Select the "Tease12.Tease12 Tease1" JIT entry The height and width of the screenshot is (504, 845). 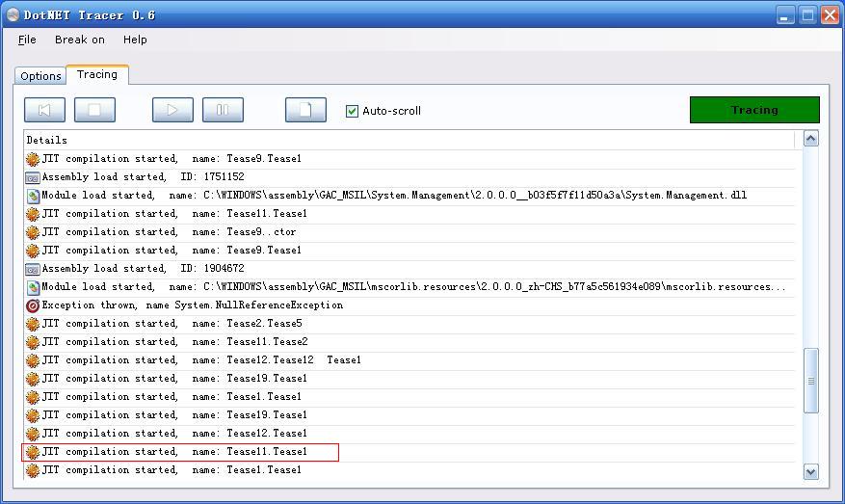point(409,360)
